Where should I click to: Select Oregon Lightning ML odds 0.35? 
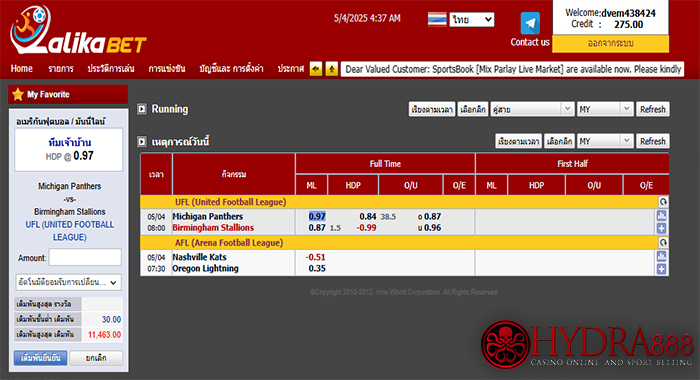pos(317,268)
